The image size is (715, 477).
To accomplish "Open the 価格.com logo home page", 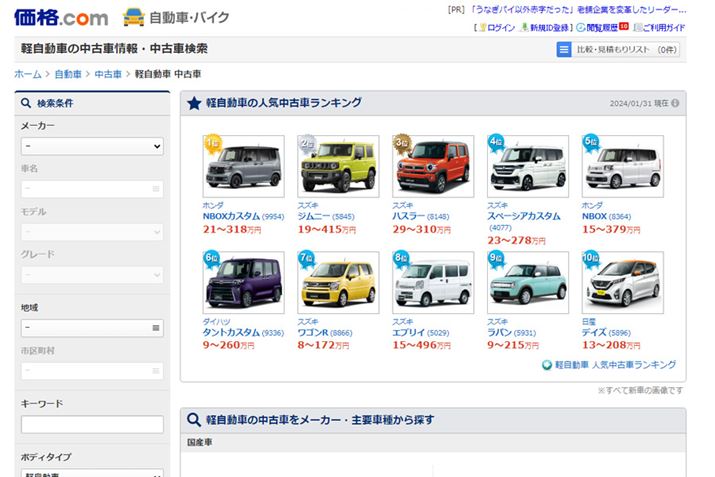I will [x=61, y=18].
